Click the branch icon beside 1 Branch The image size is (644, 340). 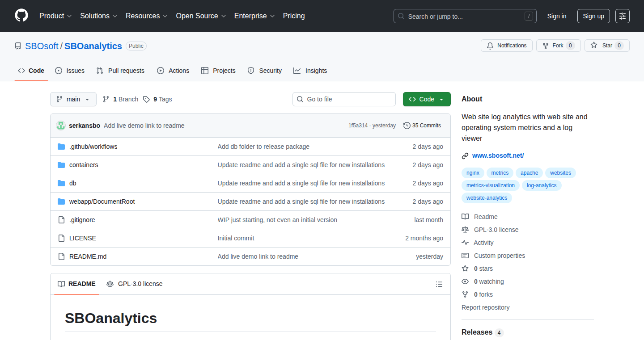(106, 99)
